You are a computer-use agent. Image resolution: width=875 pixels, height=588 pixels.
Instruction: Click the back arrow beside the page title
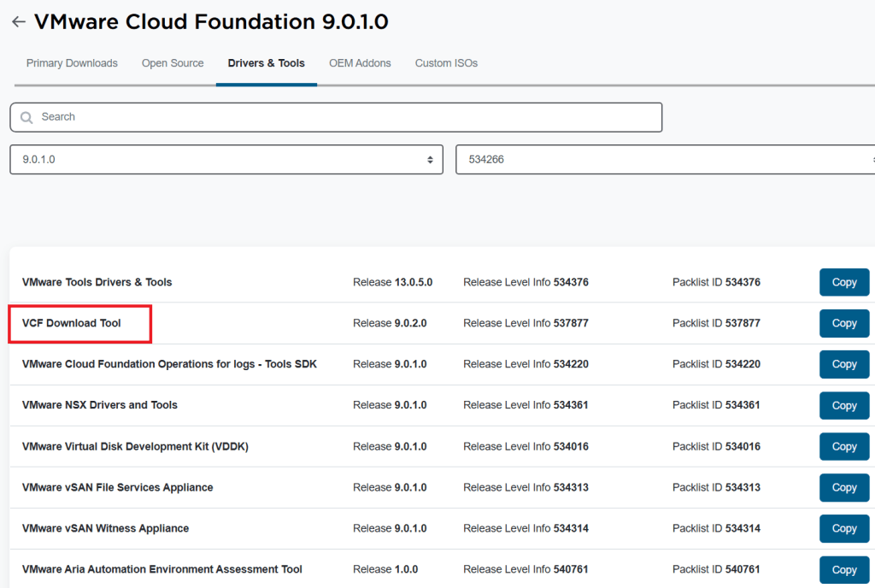pos(18,22)
